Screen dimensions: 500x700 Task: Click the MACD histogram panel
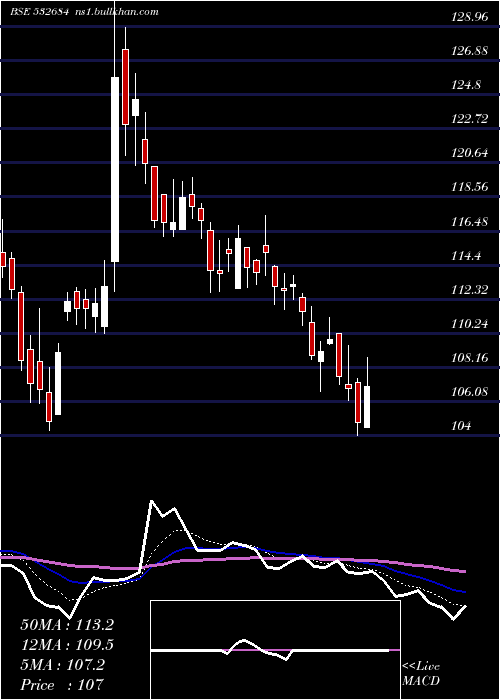point(275,650)
